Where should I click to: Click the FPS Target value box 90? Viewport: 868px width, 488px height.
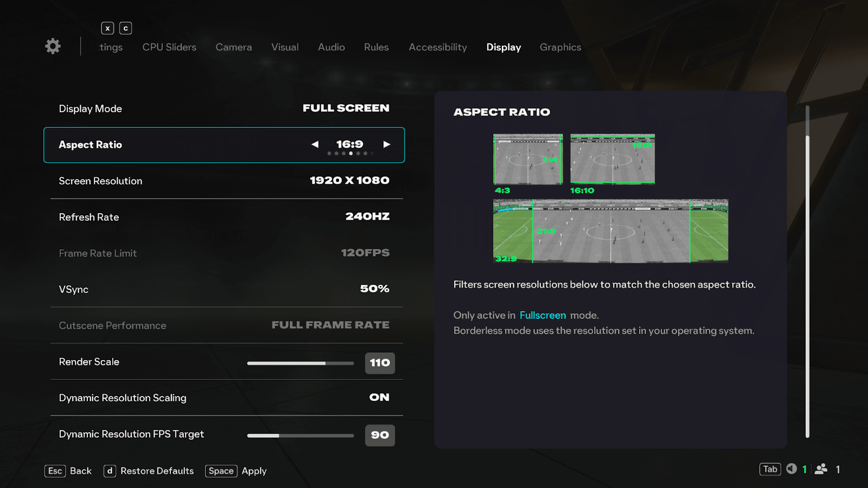pos(380,435)
